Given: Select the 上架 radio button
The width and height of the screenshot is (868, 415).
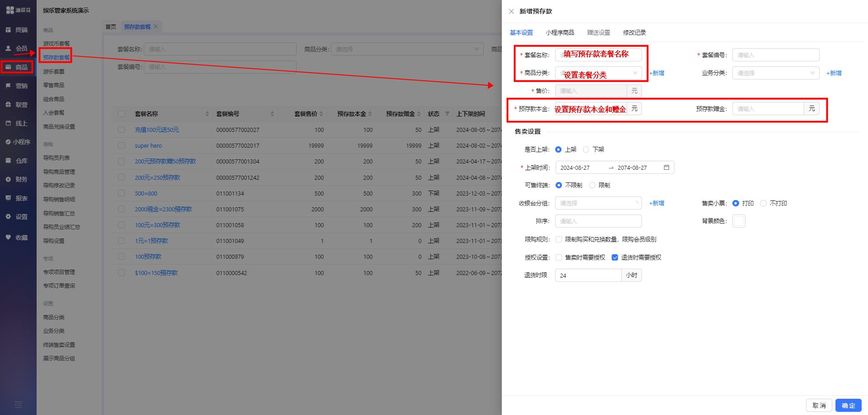Looking at the screenshot, I should click(558, 149).
